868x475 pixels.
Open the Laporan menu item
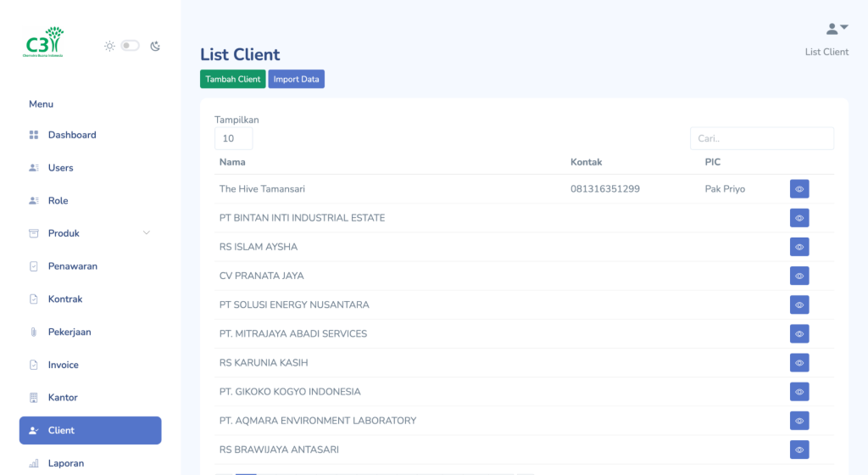(65, 463)
